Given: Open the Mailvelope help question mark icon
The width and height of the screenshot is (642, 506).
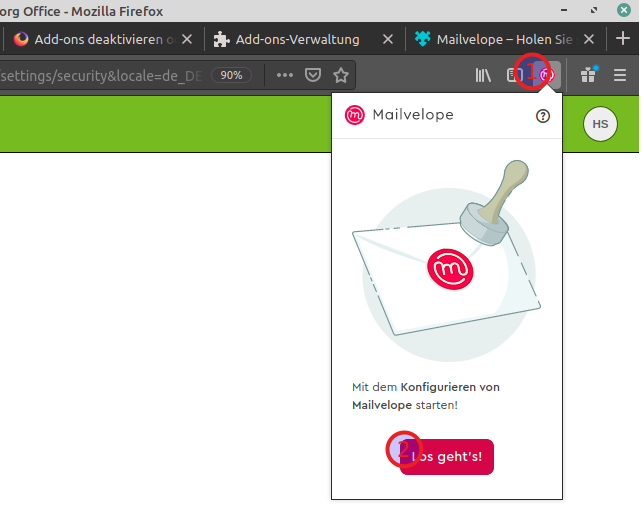Looking at the screenshot, I should click(x=543, y=116).
